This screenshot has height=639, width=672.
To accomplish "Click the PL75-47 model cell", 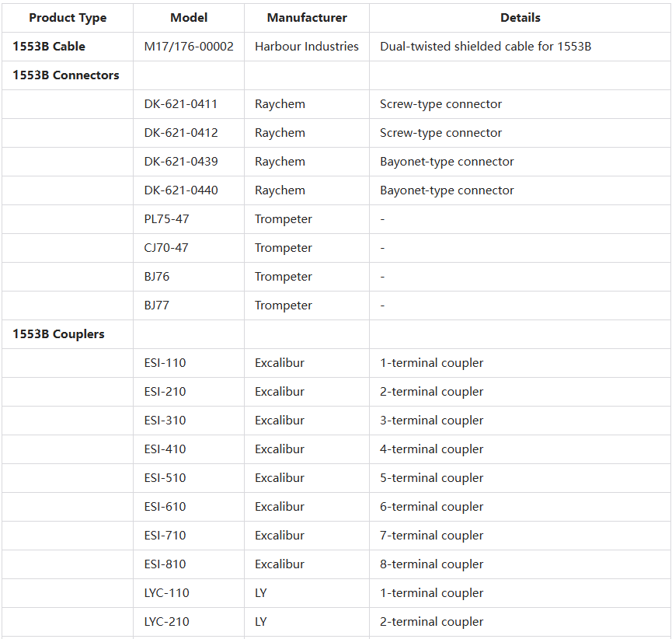I will tap(166, 219).
